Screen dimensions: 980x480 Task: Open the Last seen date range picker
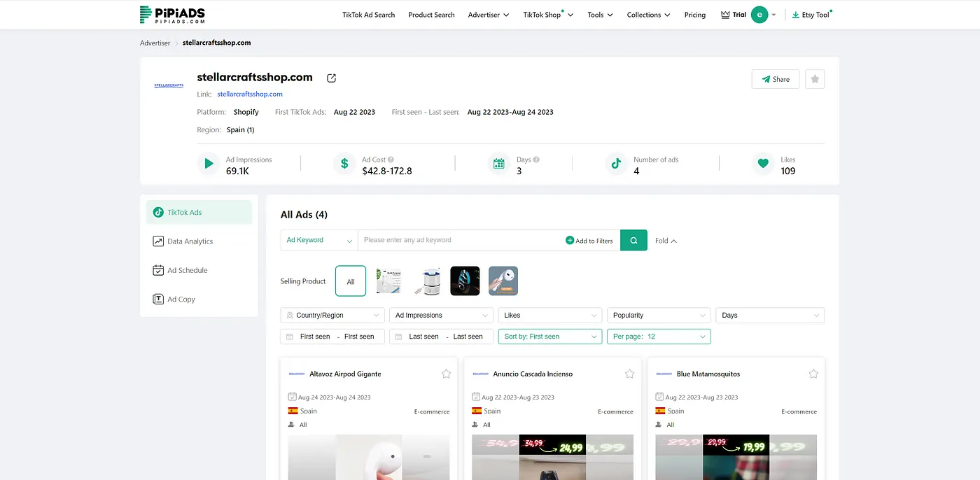[x=442, y=337]
